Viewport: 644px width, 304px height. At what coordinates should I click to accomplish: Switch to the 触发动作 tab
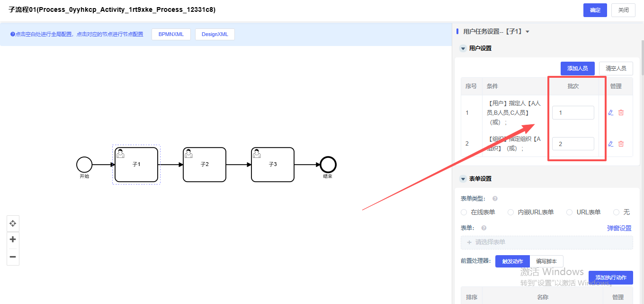pyautogui.click(x=512, y=261)
